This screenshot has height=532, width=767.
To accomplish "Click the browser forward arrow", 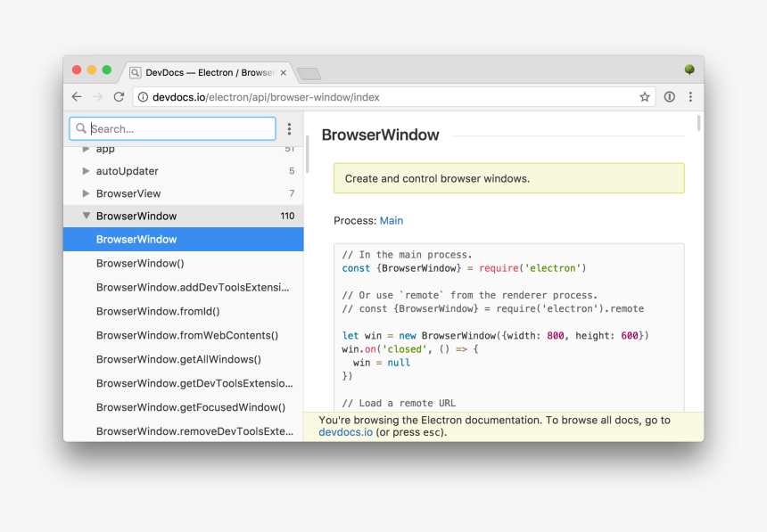I will pos(98,97).
